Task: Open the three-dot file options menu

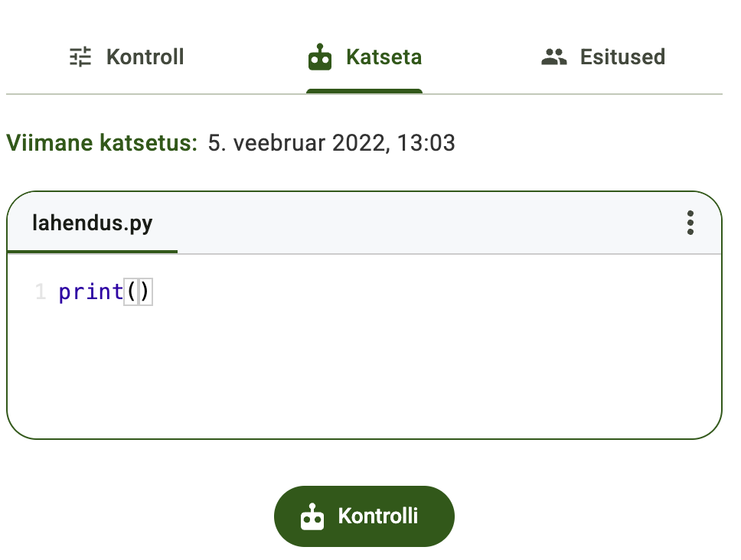Action: 690,223
